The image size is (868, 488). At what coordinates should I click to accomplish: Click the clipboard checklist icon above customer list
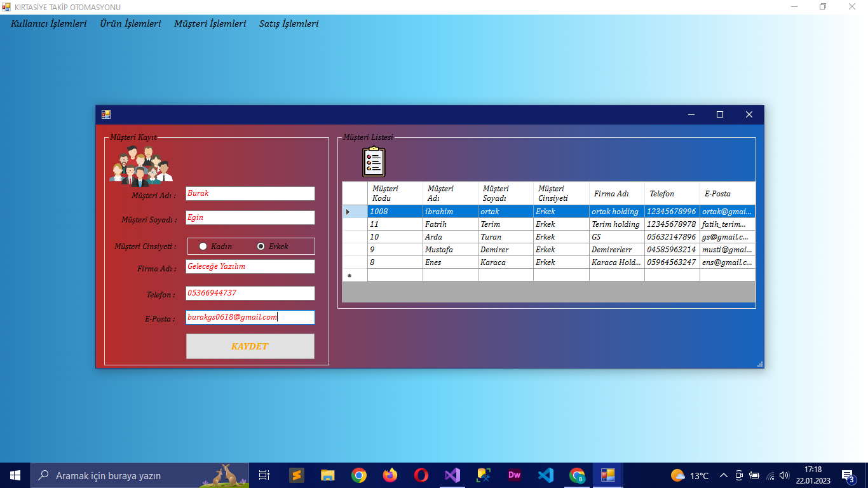click(374, 162)
